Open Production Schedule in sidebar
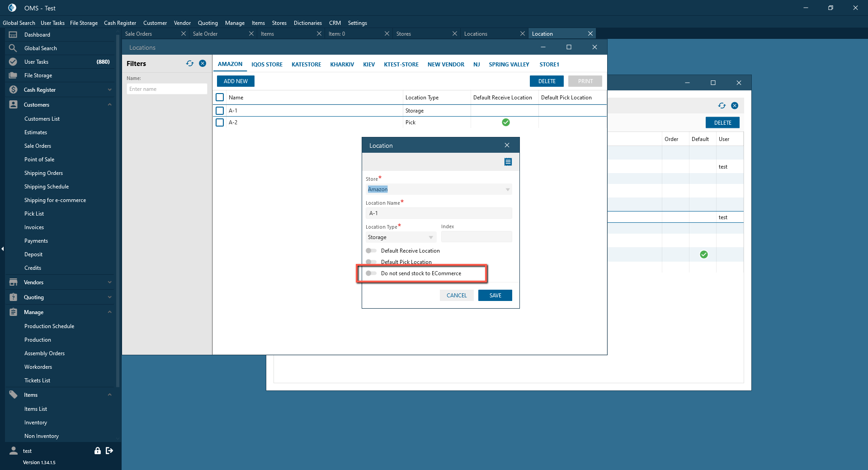 (x=49, y=326)
